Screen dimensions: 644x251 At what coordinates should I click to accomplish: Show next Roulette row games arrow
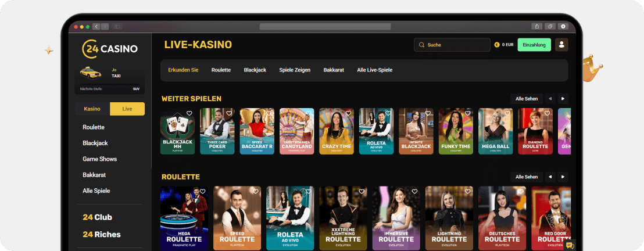(x=563, y=177)
